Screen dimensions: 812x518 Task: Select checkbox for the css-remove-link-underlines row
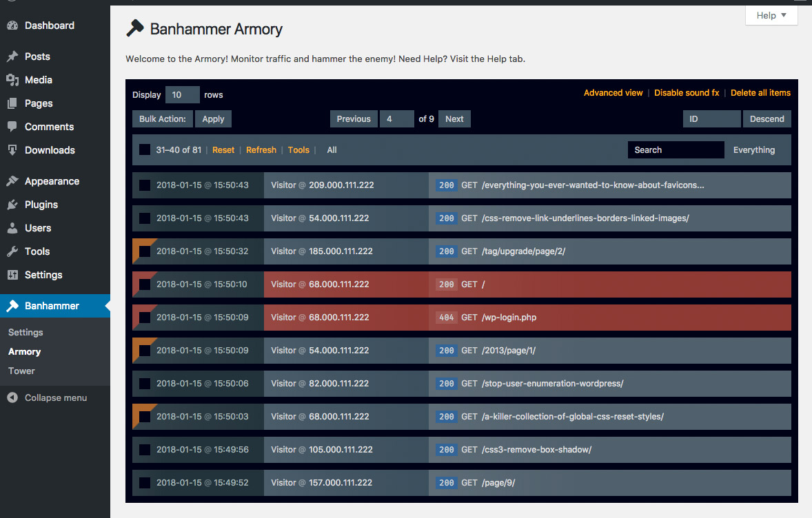(145, 218)
